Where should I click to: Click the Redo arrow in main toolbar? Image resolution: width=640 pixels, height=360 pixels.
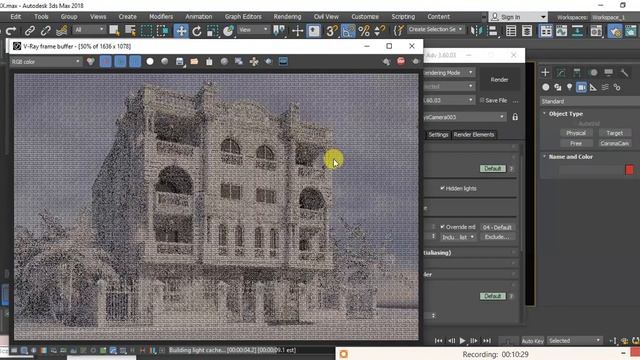(x=11, y=31)
